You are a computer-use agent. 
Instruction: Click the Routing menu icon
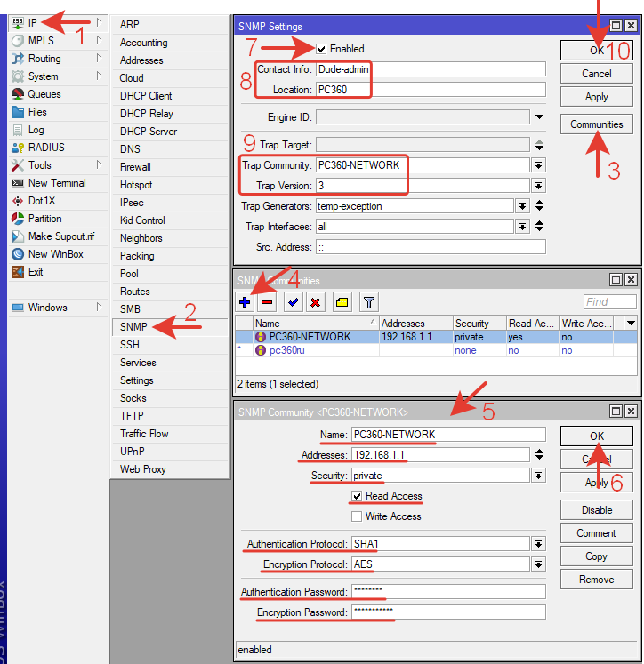click(x=18, y=59)
